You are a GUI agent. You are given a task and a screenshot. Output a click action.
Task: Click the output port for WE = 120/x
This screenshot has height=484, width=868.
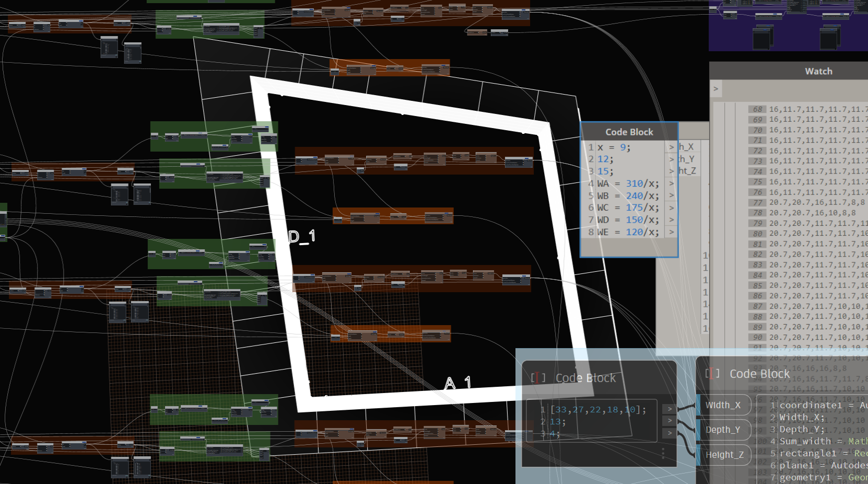[x=671, y=232]
